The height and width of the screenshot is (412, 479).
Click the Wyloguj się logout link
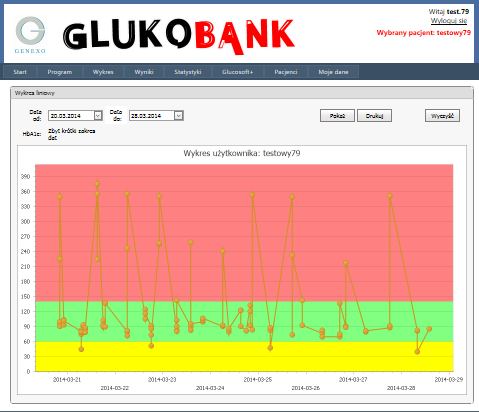[449, 21]
